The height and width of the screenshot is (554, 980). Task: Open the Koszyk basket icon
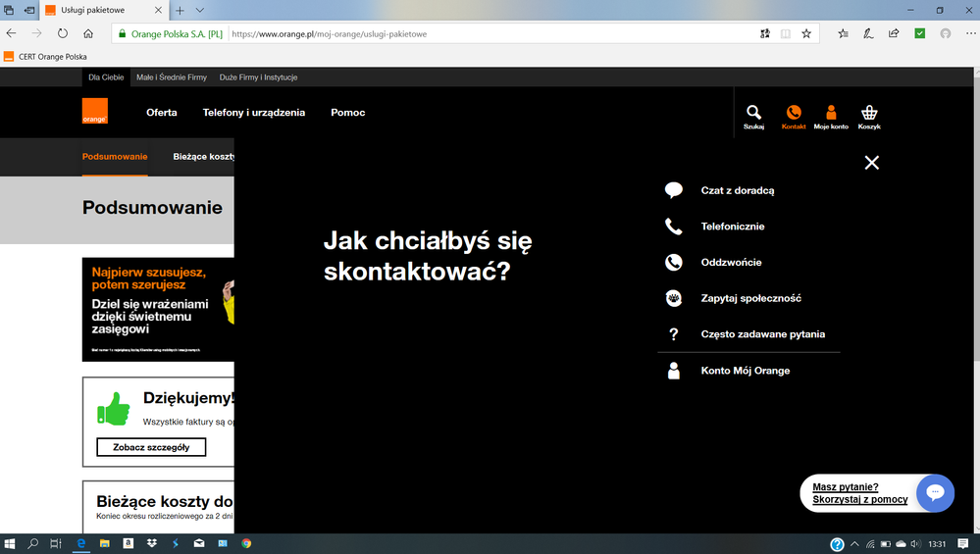point(869,114)
